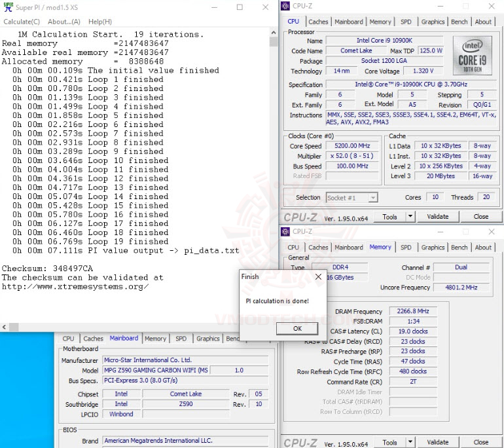Click the Super PI window icon

[8, 7]
